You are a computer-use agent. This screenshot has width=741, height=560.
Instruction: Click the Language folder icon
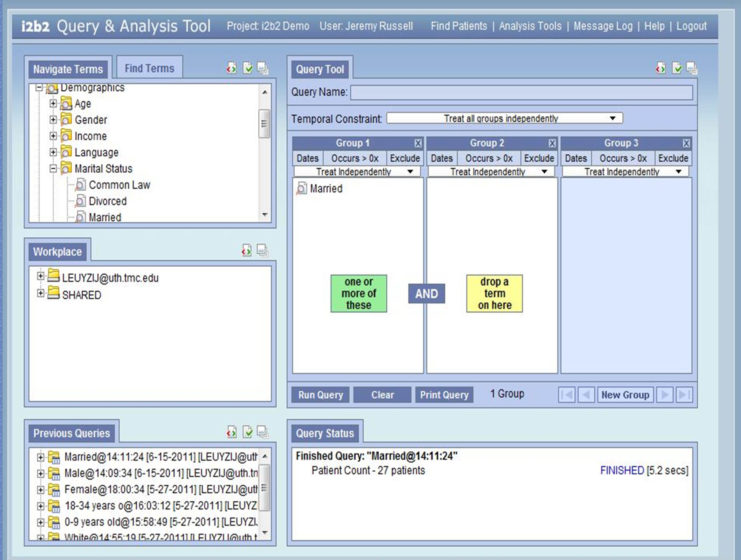coord(66,152)
